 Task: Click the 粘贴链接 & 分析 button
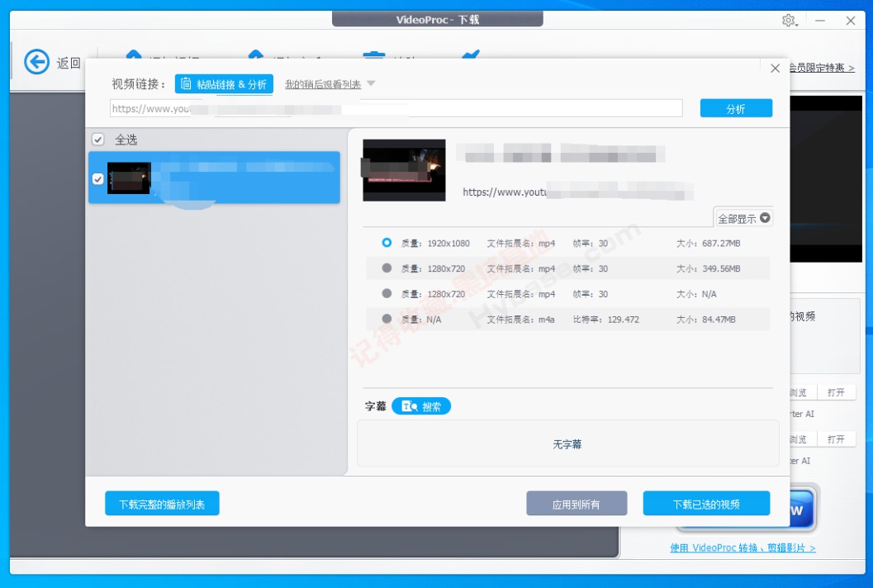(224, 84)
